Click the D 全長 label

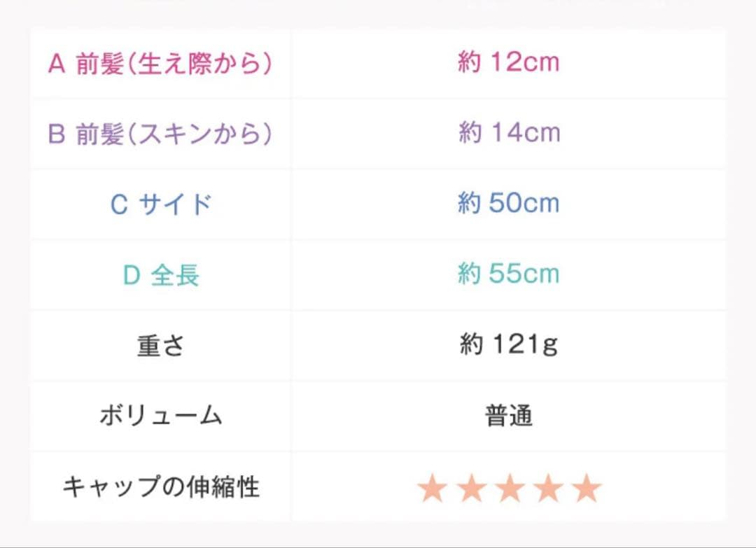point(160,275)
